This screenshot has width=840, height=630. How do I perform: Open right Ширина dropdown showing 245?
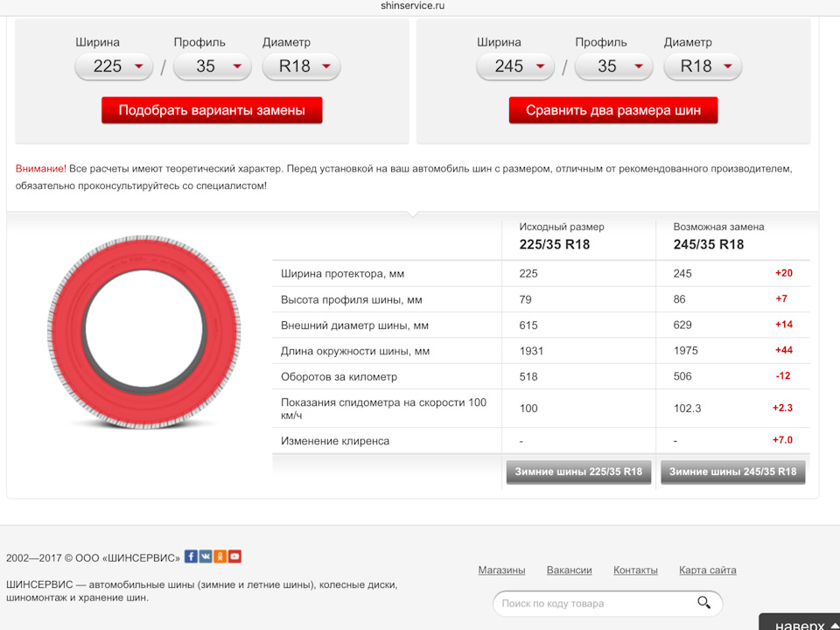515,66
